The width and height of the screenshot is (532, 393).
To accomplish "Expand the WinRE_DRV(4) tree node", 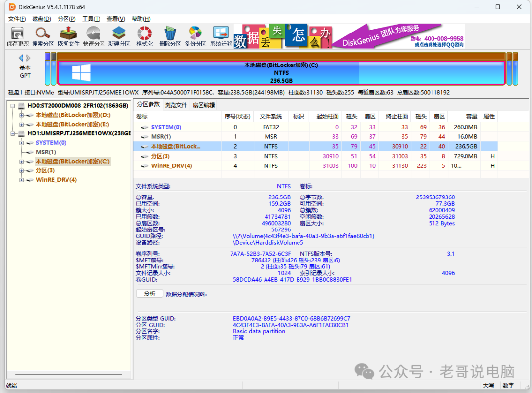I will [21, 180].
